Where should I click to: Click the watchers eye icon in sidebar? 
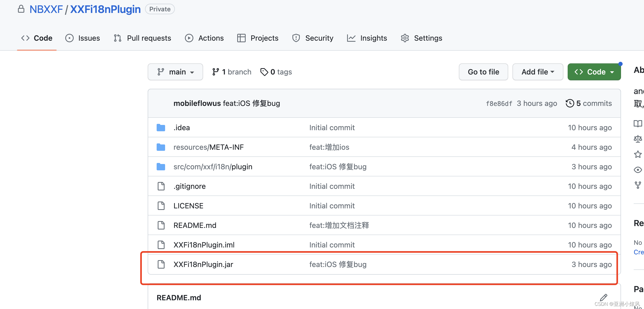point(638,170)
